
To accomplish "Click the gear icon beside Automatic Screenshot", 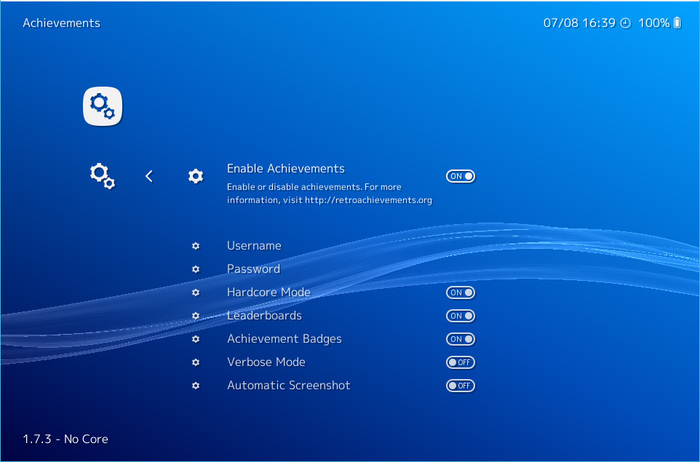I will click(x=195, y=385).
